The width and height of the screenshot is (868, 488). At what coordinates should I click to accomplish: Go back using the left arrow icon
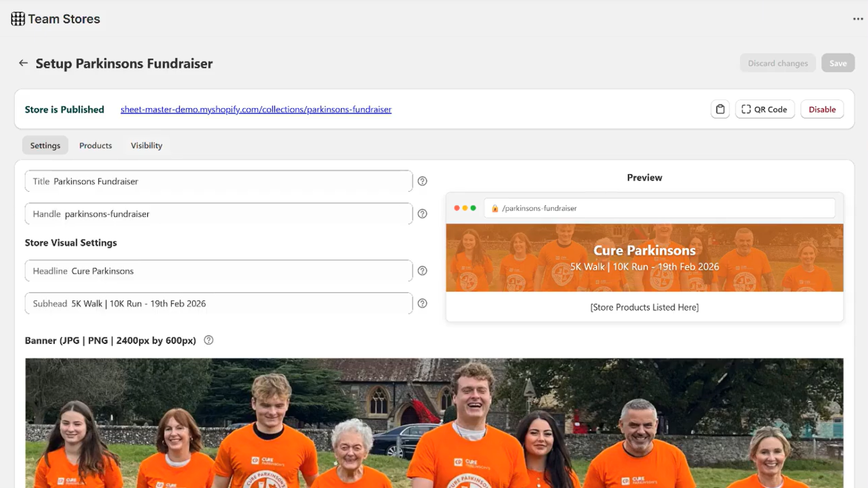(23, 63)
